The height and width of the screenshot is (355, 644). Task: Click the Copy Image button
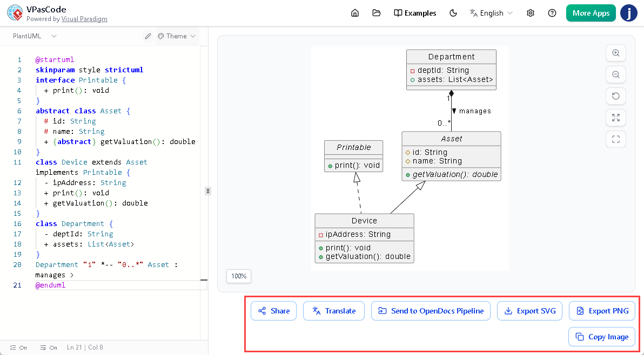click(x=602, y=337)
